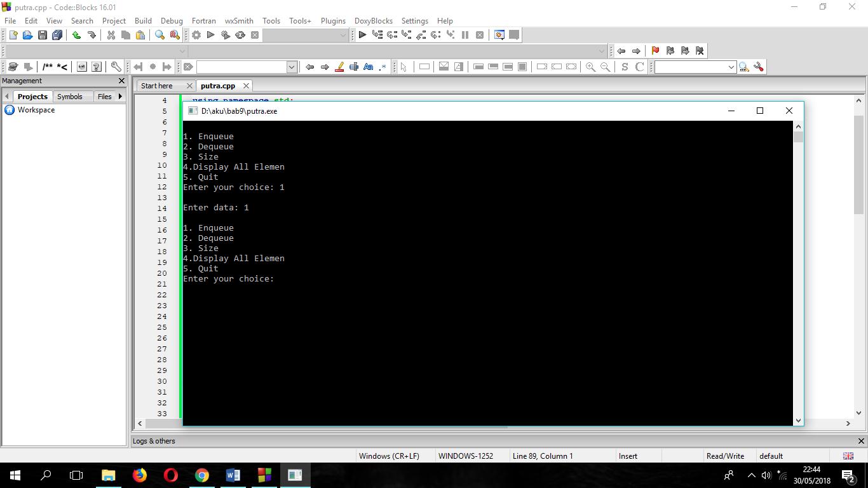The width and height of the screenshot is (868, 488).
Task: Open search options red wrench icon
Action: (x=758, y=67)
